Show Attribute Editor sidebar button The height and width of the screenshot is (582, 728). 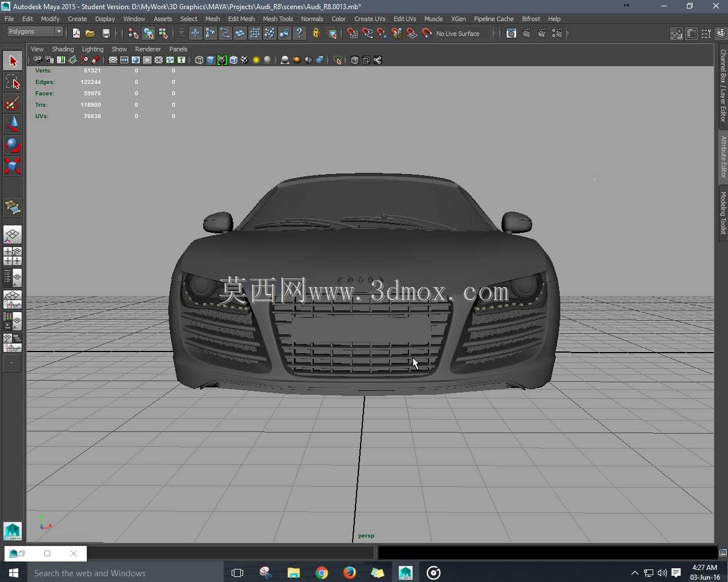691,34
